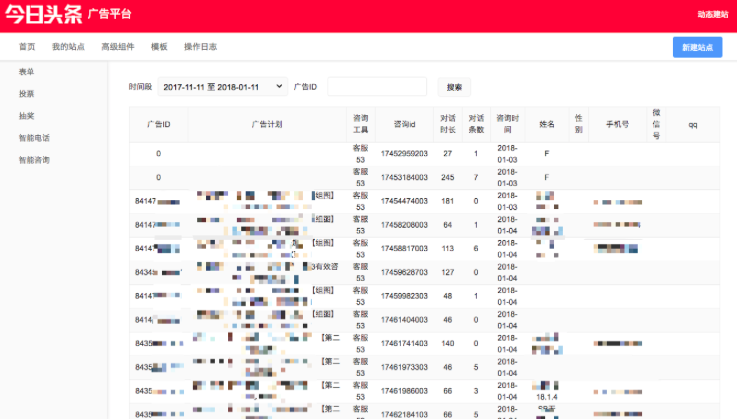This screenshot has width=737, height=419.
Task: Open the 动态建站 link in header
Action: [x=712, y=15]
